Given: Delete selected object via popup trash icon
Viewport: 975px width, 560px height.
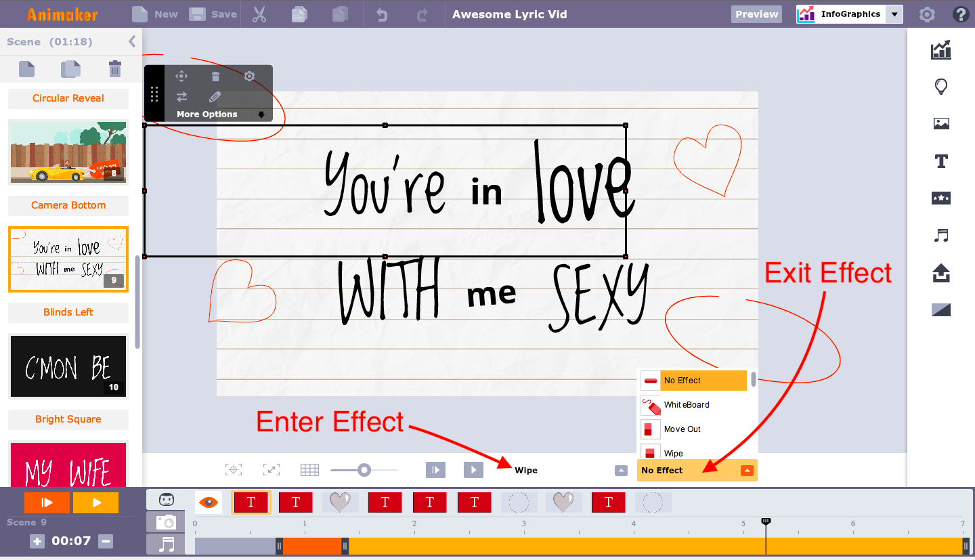Looking at the screenshot, I should [x=215, y=77].
